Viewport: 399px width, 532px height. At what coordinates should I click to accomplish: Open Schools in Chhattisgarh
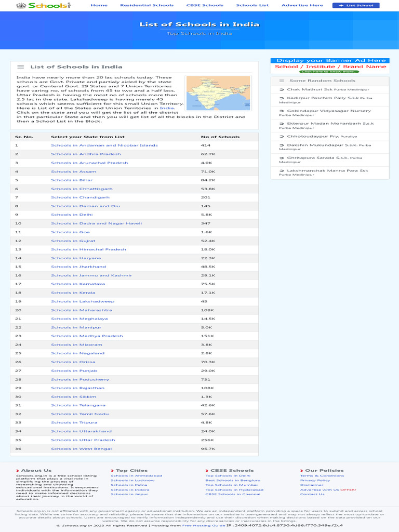[82, 189]
